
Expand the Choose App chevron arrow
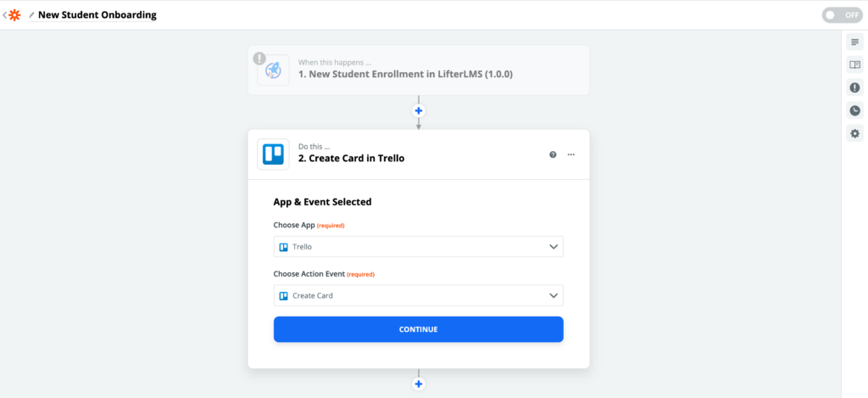[554, 247]
